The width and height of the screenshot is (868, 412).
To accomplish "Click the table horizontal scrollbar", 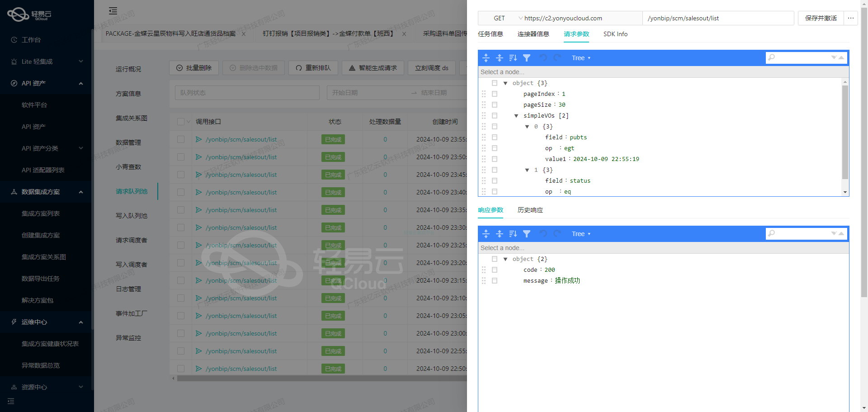I will (322, 379).
